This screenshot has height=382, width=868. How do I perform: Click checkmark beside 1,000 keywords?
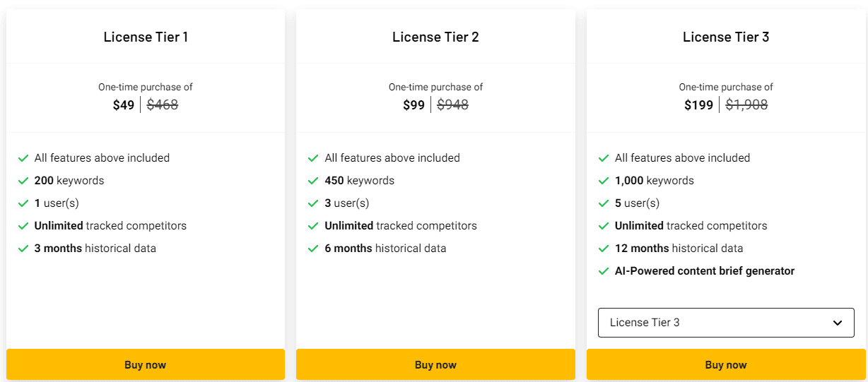click(604, 181)
